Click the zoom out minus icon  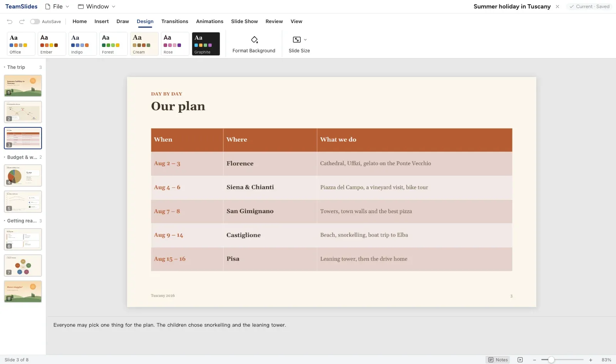534,360
